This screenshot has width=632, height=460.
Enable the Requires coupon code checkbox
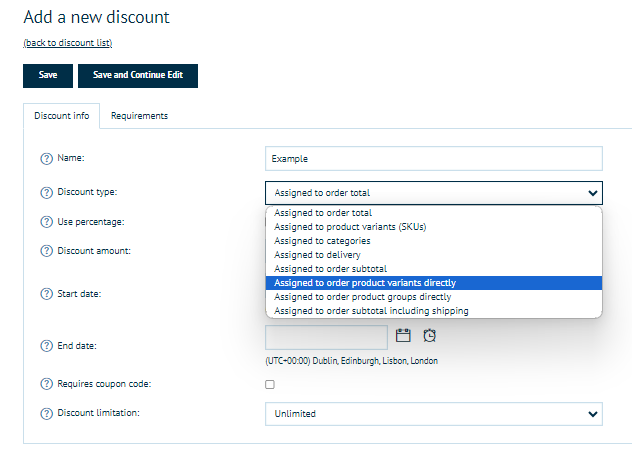pos(270,384)
